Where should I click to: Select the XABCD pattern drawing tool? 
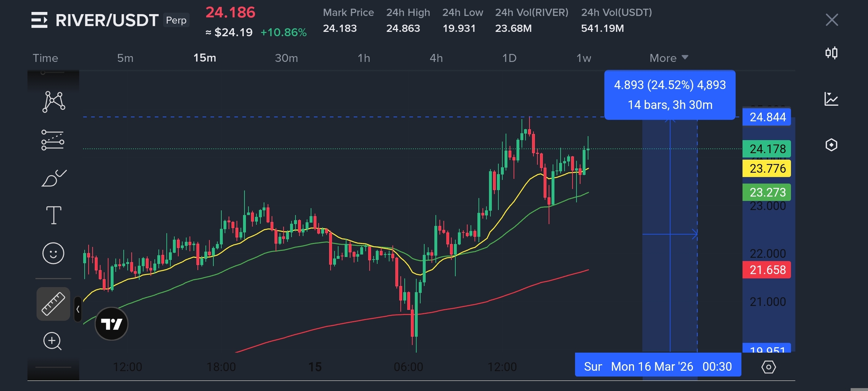[x=54, y=102]
